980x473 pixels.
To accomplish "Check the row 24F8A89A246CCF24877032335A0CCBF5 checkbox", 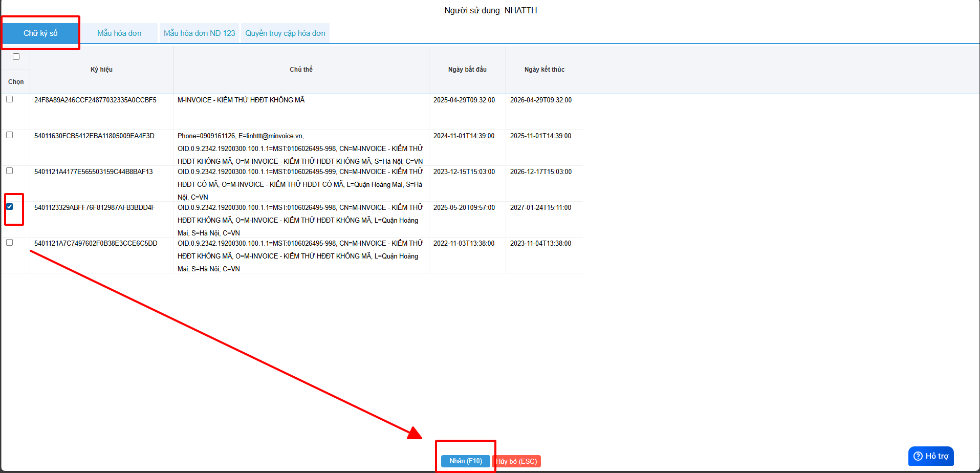I will point(10,99).
